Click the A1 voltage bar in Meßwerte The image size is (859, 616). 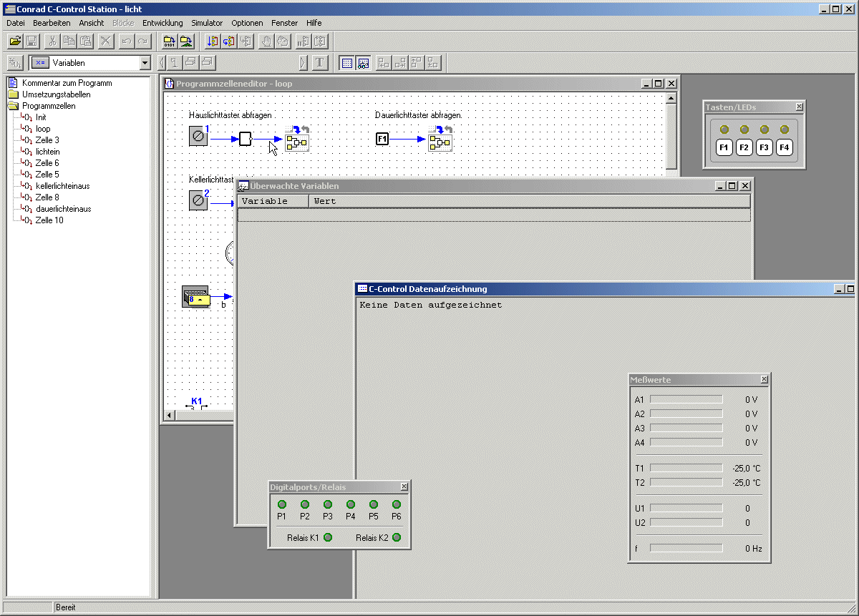(x=686, y=399)
